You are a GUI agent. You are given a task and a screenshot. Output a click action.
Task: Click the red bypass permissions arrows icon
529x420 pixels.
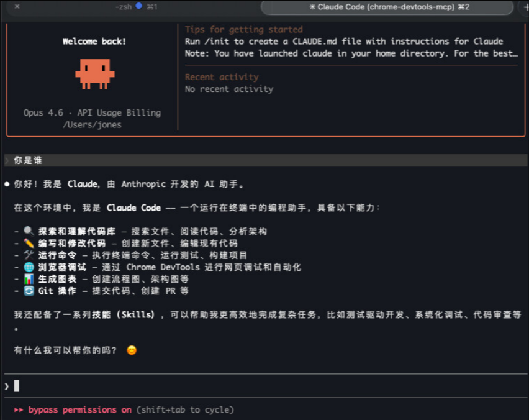point(19,409)
